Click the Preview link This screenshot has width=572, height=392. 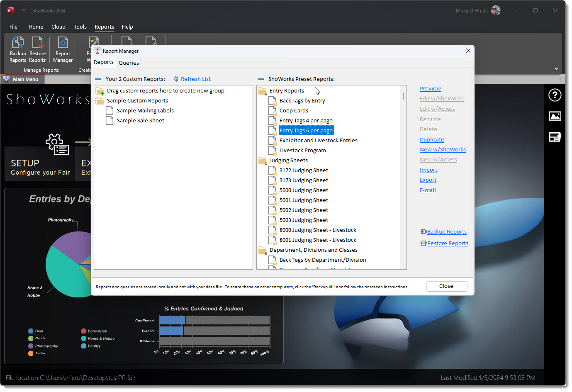click(430, 89)
